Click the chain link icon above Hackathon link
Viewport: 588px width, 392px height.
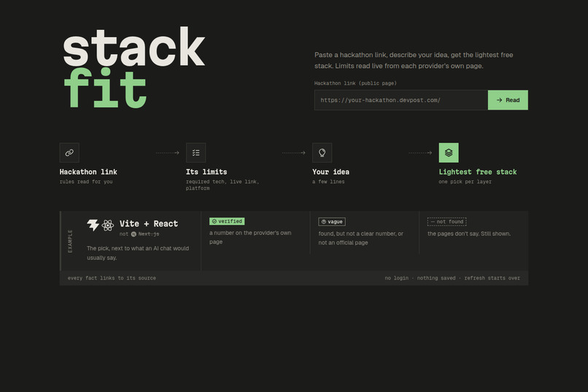[x=69, y=153]
